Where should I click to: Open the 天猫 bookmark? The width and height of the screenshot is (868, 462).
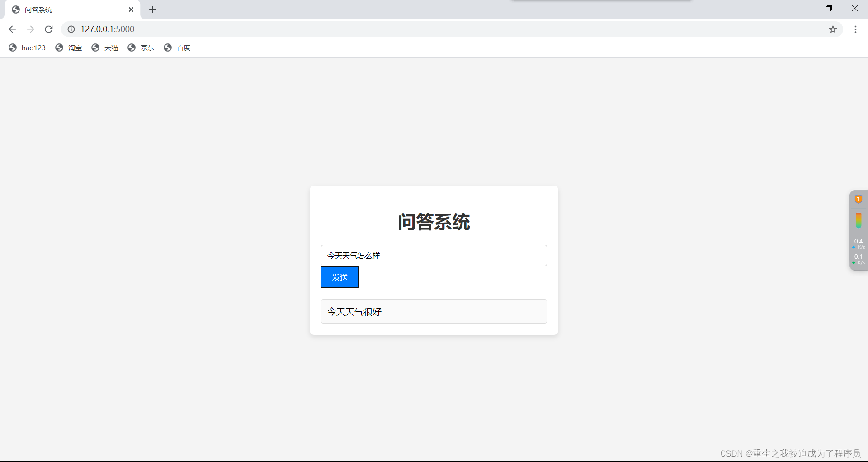[111, 48]
